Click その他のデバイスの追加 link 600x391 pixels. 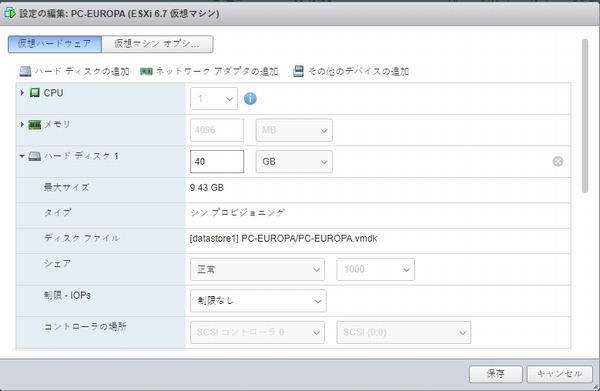tap(359, 72)
